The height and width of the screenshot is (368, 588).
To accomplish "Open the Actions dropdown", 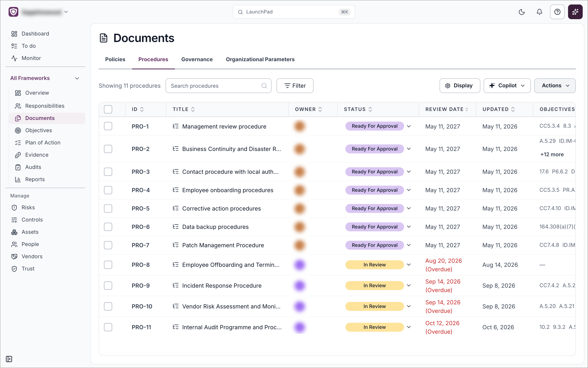I will click(555, 86).
